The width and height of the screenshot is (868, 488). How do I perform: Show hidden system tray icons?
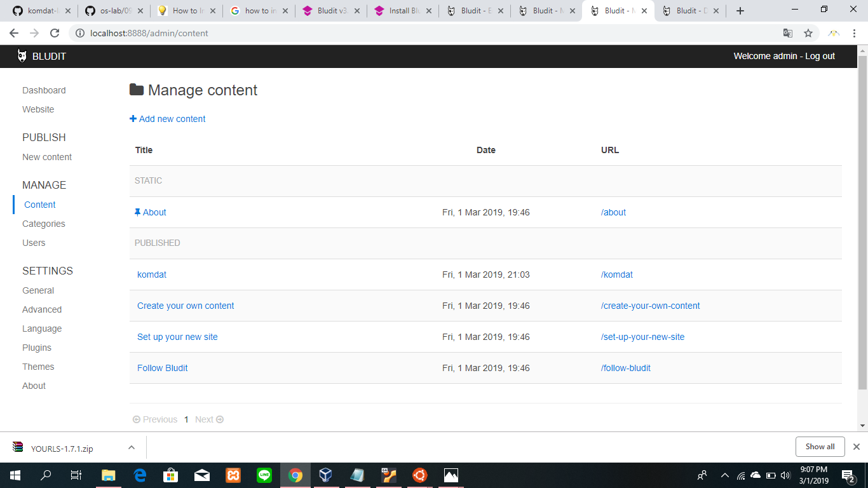click(724, 475)
